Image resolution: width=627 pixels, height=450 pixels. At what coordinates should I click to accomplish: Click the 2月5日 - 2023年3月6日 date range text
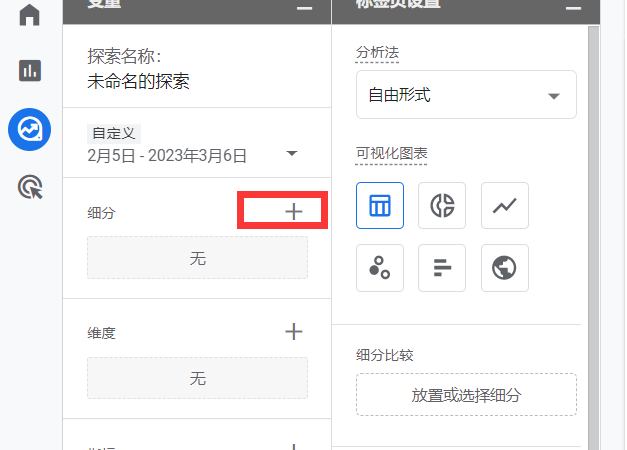coord(167,156)
